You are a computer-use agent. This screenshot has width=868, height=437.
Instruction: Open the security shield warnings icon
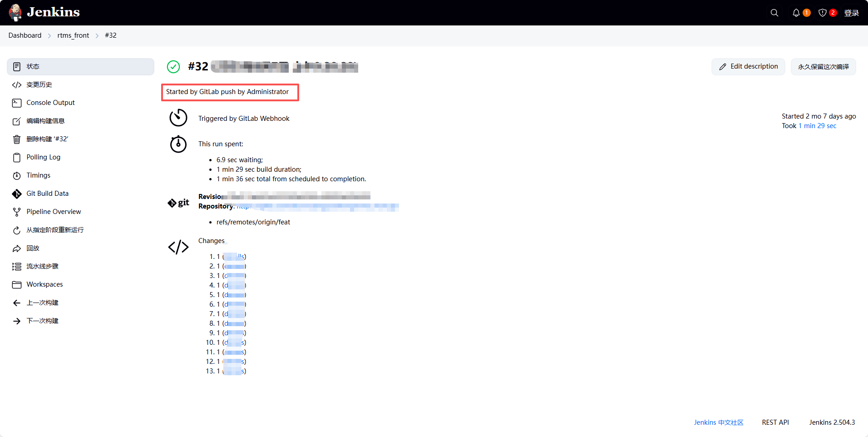[823, 13]
